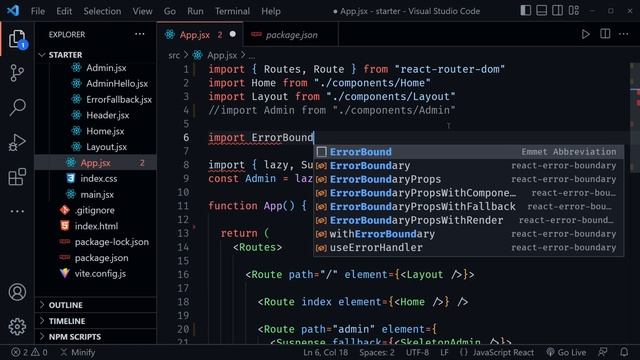640x360 pixels.
Task: Toggle the Primary Side Bar layout
Action: pos(526,11)
